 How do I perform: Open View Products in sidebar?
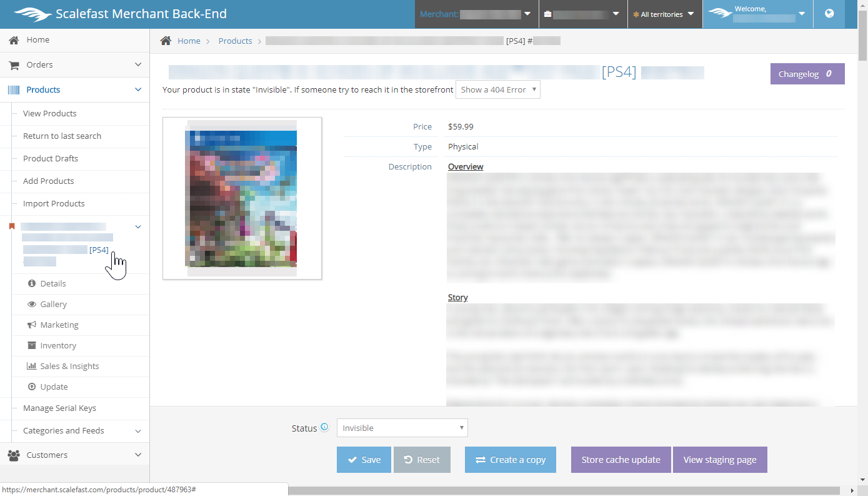(x=50, y=113)
